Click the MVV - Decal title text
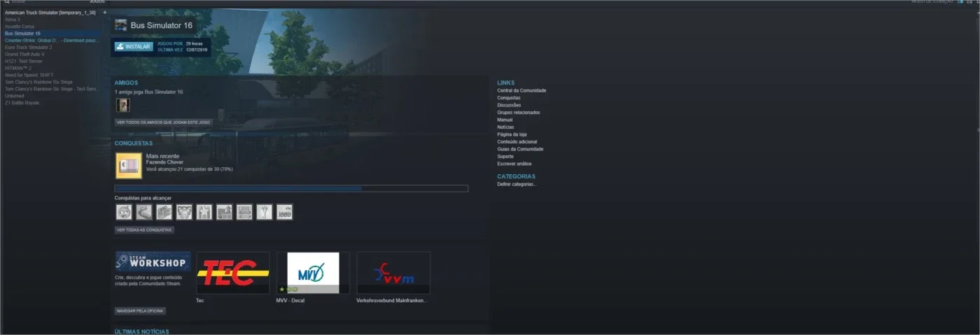980x335 pixels. point(290,301)
